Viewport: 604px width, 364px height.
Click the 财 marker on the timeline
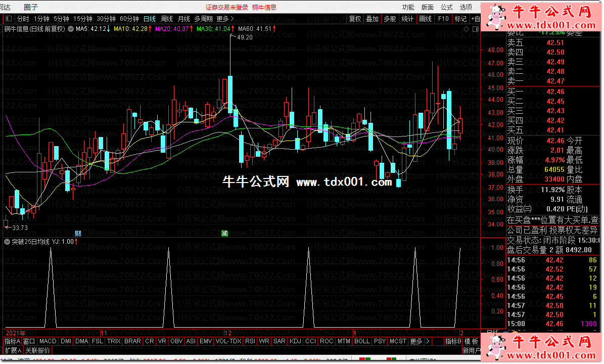click(x=77, y=233)
